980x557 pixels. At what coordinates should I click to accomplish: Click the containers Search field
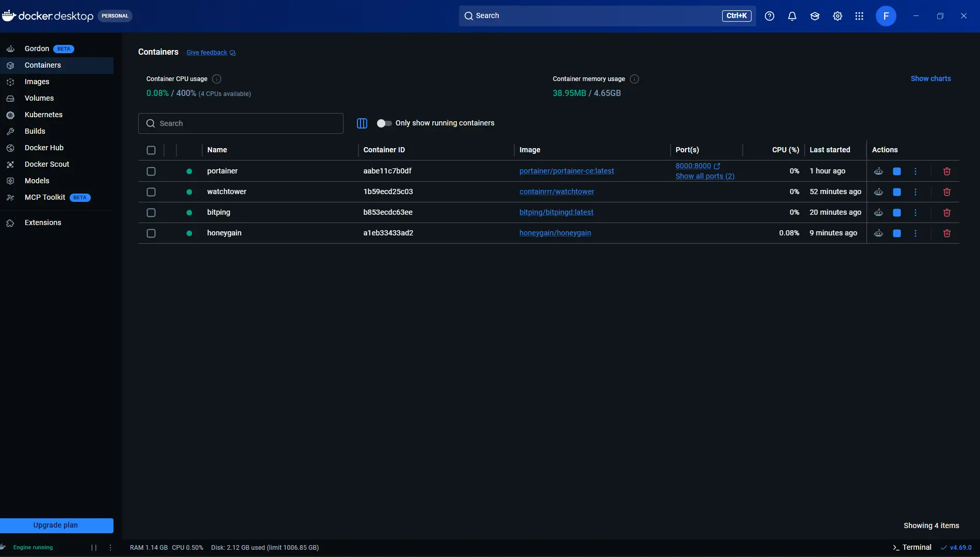click(241, 123)
